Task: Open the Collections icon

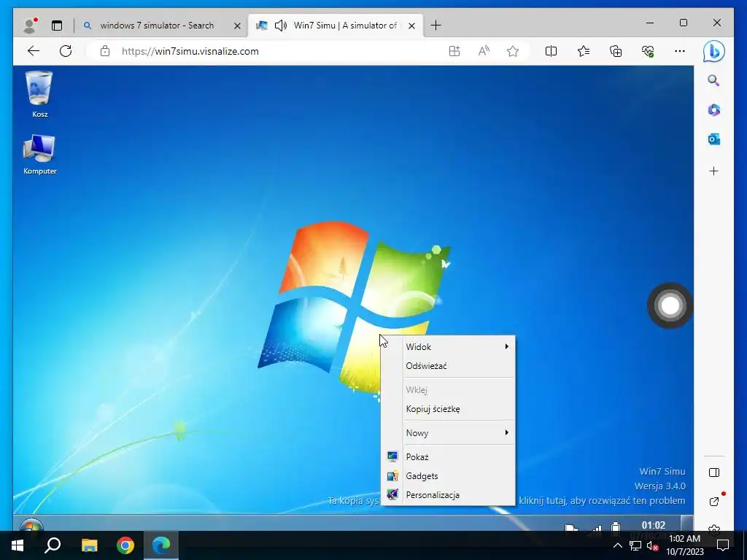Action: [x=616, y=51]
